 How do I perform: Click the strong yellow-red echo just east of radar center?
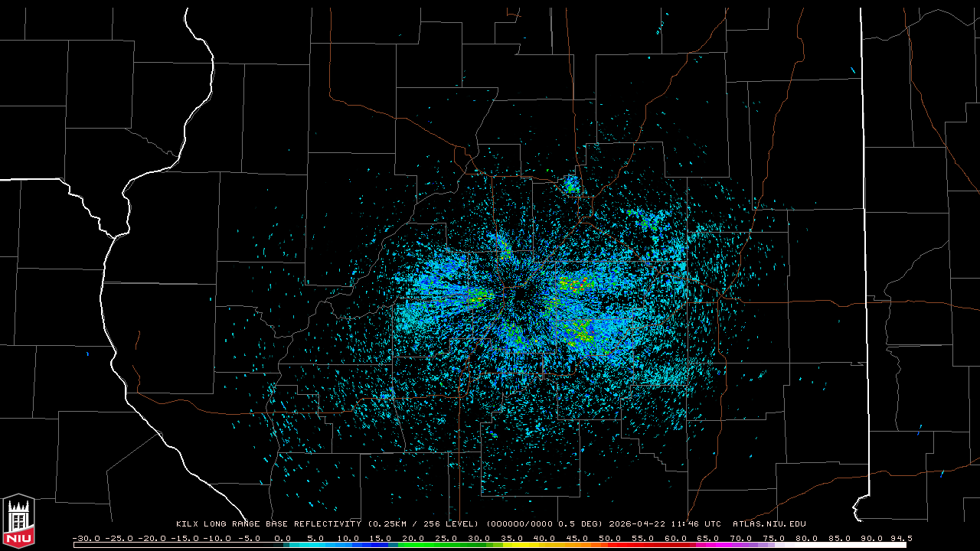point(570,285)
